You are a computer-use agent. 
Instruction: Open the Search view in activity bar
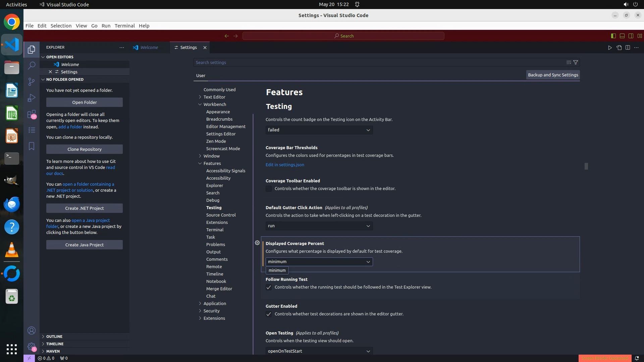[x=32, y=65]
